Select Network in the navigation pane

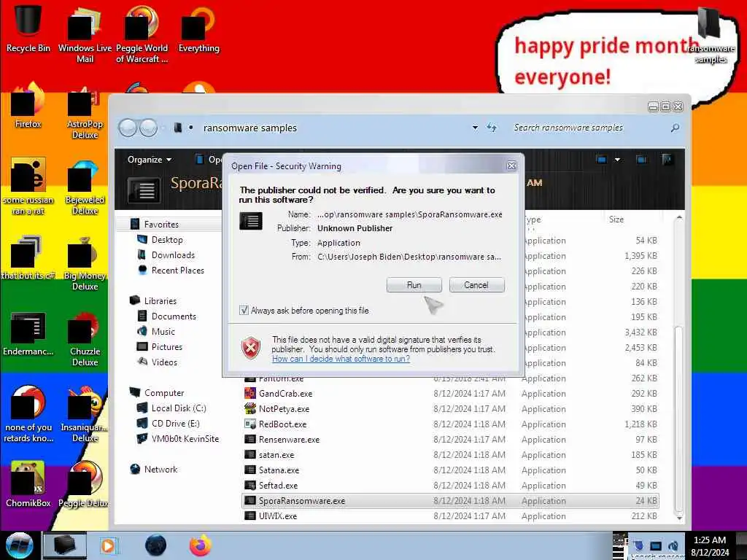(160, 470)
